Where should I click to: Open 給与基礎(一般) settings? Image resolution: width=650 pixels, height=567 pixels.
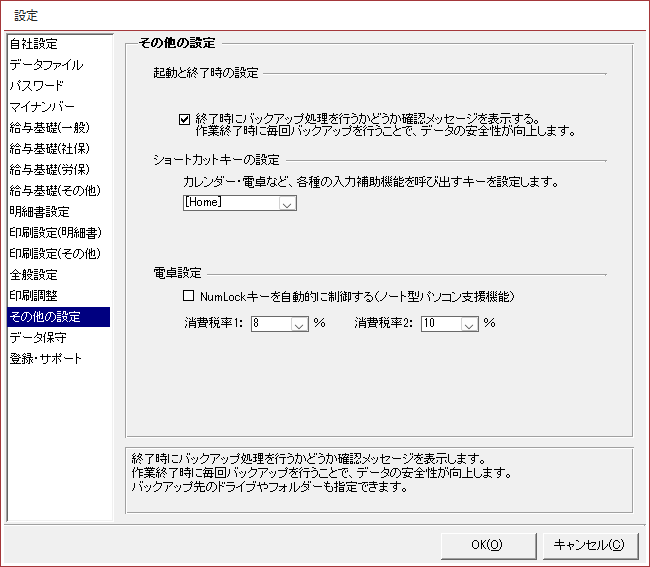click(48, 128)
